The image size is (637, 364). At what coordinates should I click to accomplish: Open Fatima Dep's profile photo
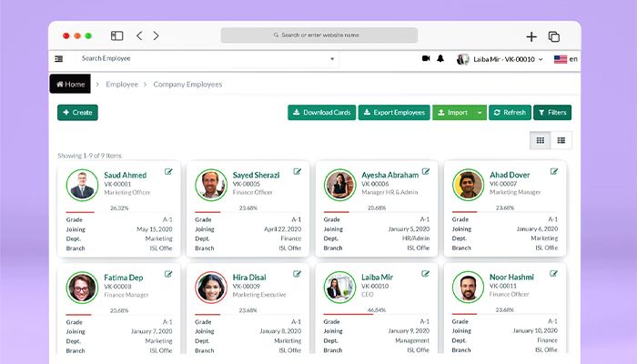point(82,288)
